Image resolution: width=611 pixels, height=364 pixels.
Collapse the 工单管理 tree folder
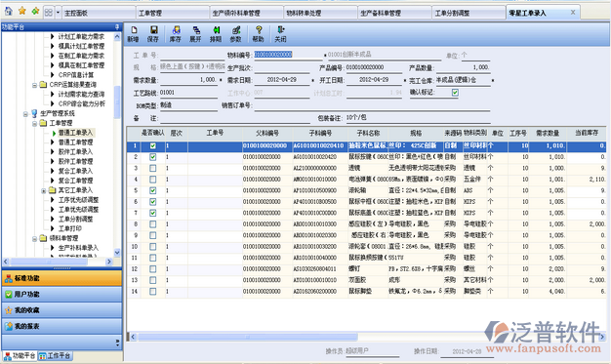coord(34,124)
